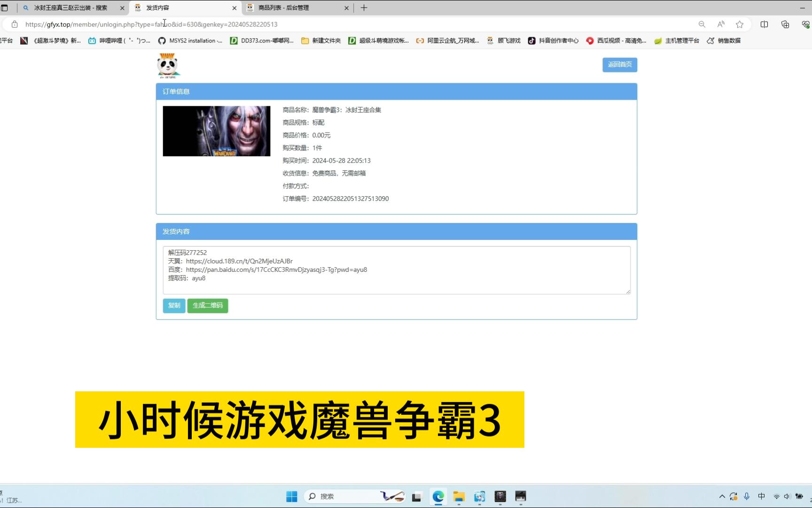This screenshot has height=508, width=812.
Task: Open the browser essentials heart icon
Action: coord(805,24)
